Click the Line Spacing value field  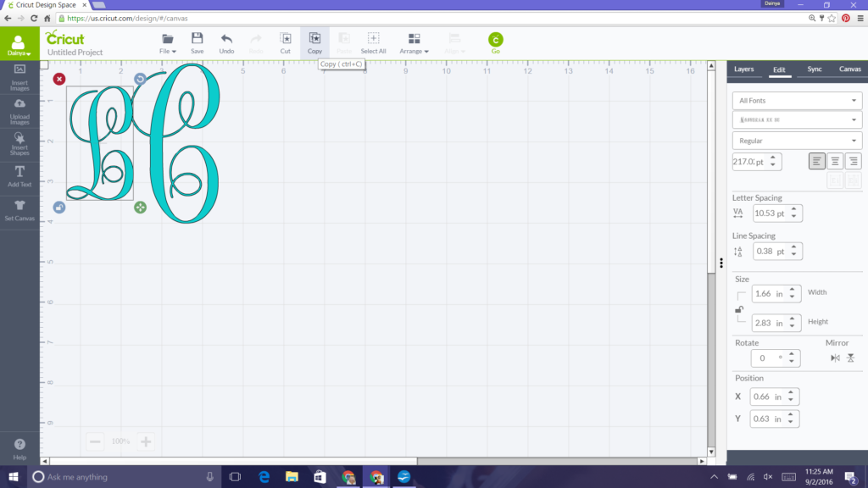coord(771,251)
